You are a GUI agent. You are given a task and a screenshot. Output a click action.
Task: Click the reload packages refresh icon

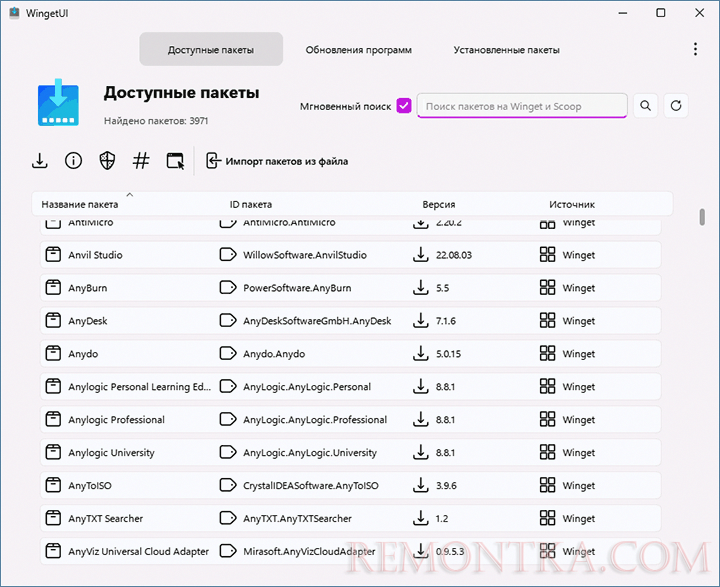pyautogui.click(x=676, y=106)
